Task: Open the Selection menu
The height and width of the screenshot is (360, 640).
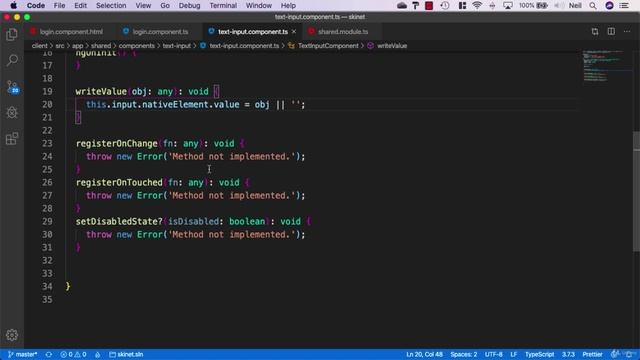Action: pos(111,6)
